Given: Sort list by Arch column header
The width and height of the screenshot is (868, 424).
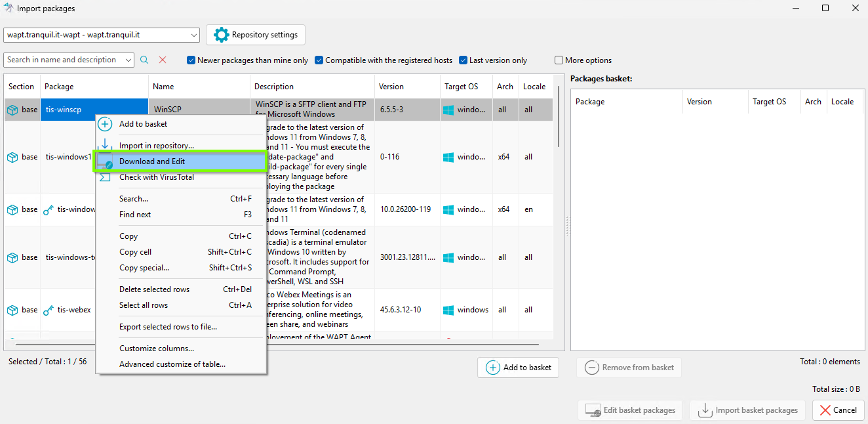Looking at the screenshot, I should 505,87.
